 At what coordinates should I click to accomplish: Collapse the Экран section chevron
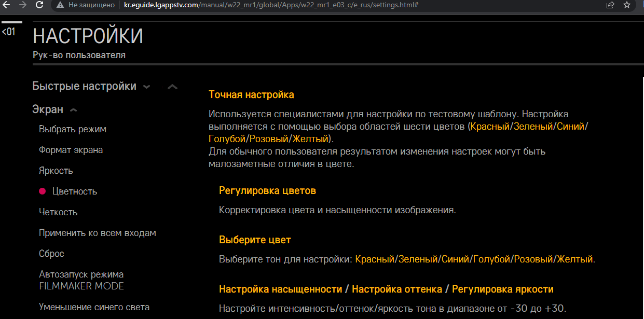[x=73, y=110]
